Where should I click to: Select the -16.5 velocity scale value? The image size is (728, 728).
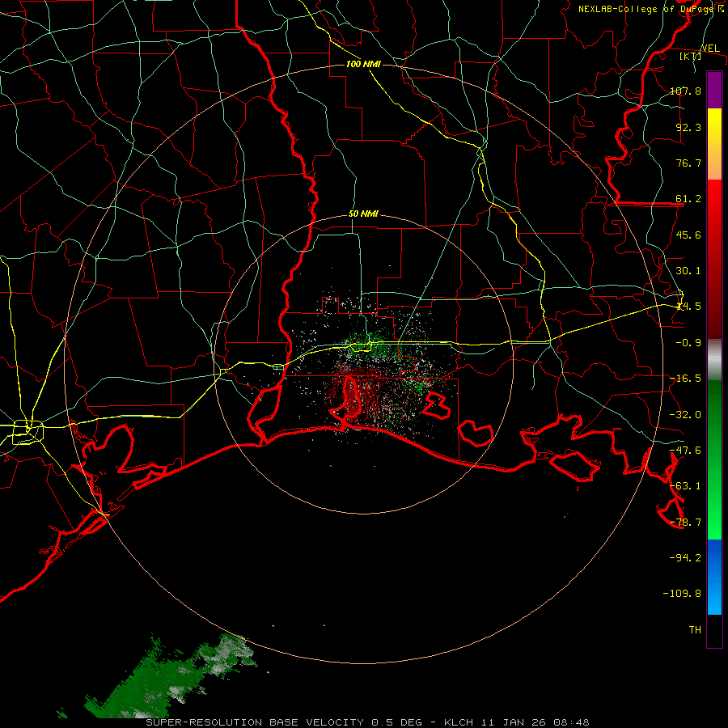click(685, 379)
